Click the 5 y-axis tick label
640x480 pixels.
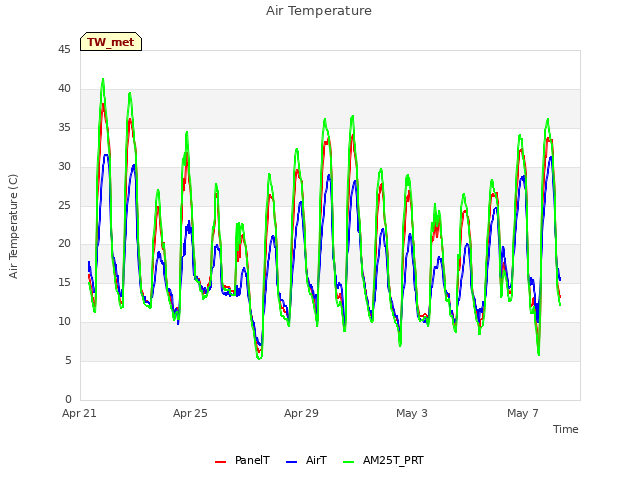click(x=68, y=361)
